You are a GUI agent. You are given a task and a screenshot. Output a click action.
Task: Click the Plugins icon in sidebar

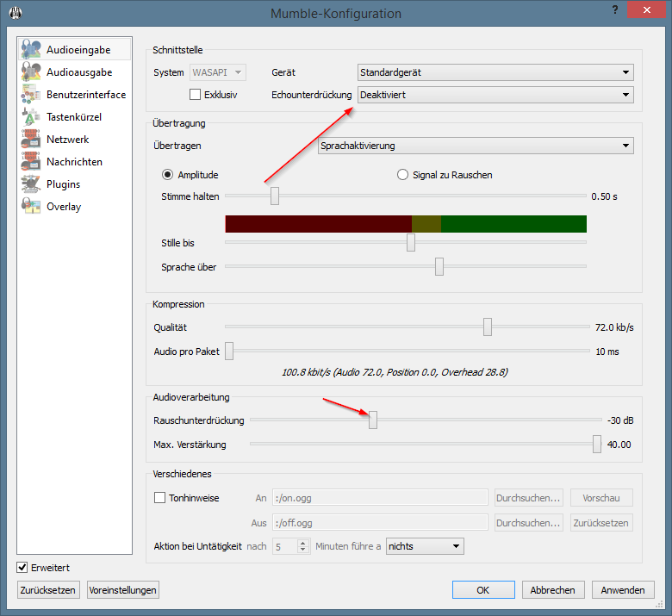tap(31, 184)
